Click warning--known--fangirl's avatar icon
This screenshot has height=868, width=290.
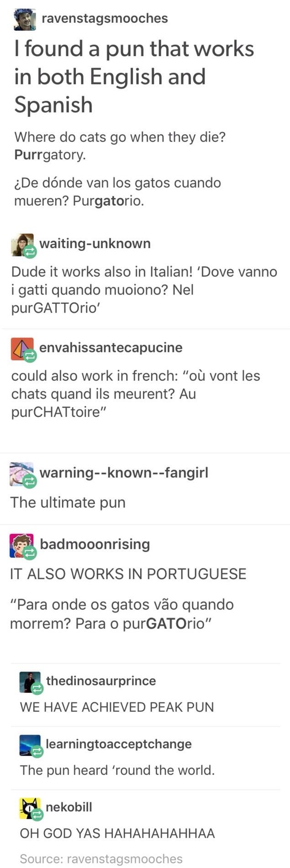(22, 474)
